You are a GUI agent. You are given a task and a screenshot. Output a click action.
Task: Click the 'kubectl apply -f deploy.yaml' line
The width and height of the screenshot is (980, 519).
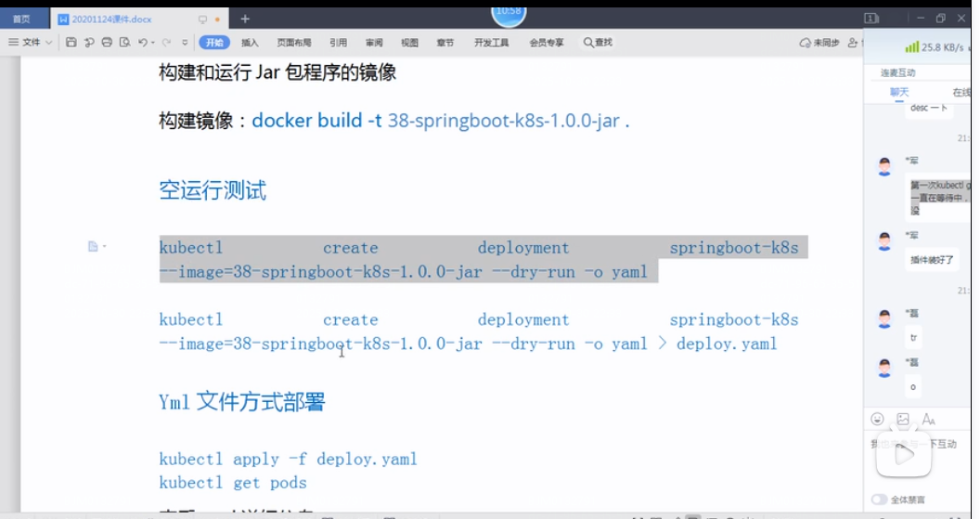click(x=288, y=459)
